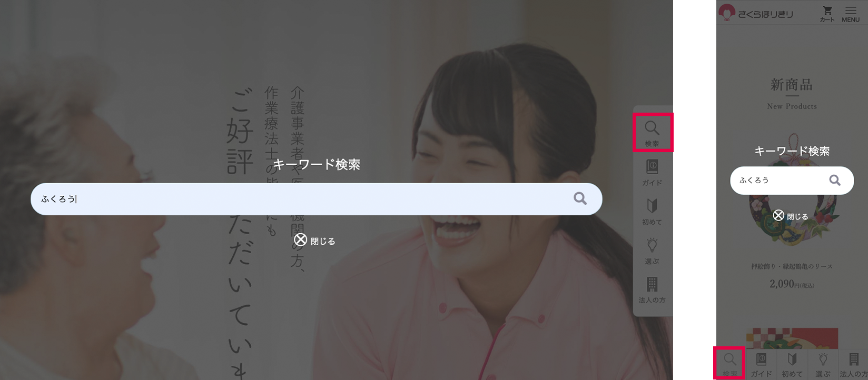This screenshot has width=868, height=380.
Task: Open the cart icon in mobile header
Action: [x=827, y=14]
